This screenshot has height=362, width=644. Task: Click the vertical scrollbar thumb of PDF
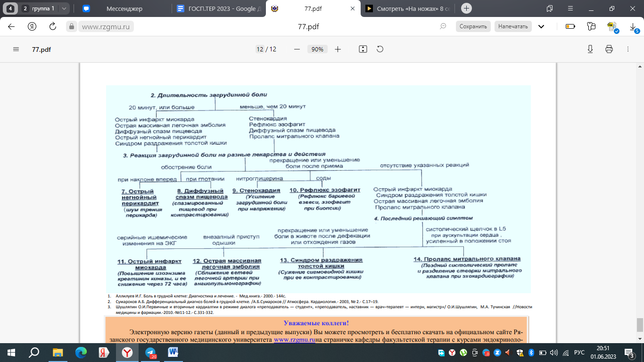[640, 325]
